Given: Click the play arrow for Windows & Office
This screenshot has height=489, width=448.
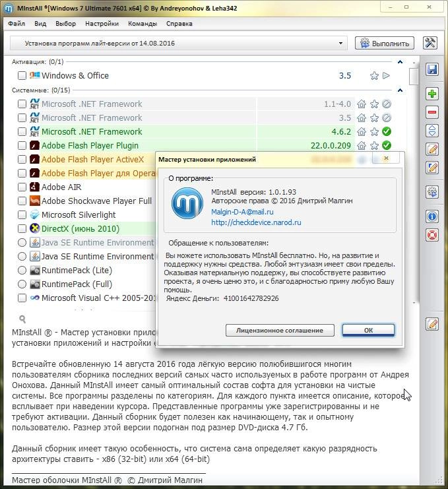Looking at the screenshot, I should click(x=386, y=75).
